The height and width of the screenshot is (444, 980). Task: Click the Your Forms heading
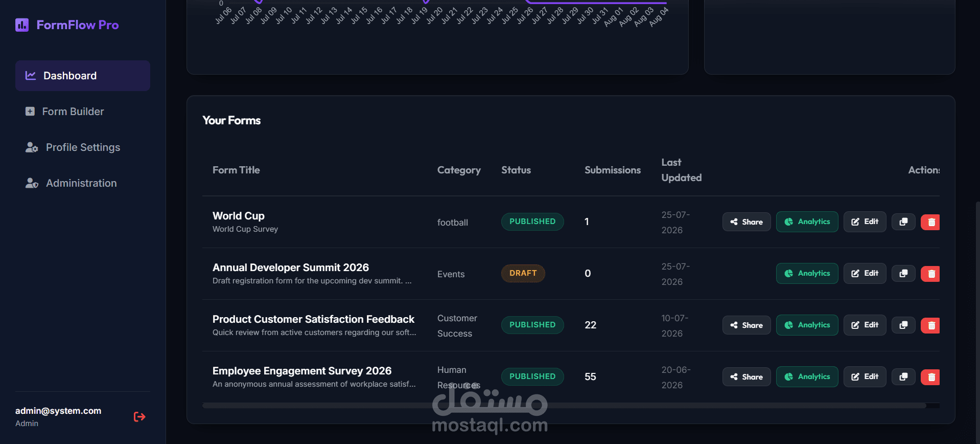(231, 120)
